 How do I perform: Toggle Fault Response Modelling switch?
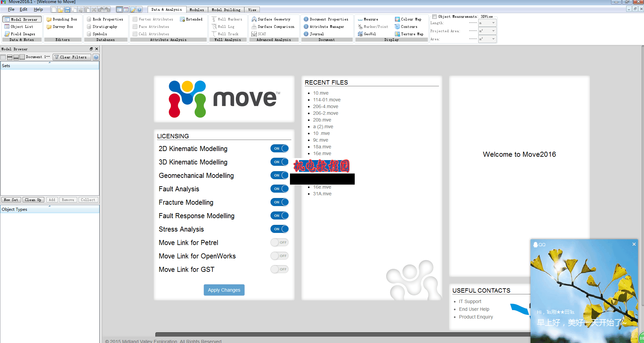pyautogui.click(x=280, y=215)
